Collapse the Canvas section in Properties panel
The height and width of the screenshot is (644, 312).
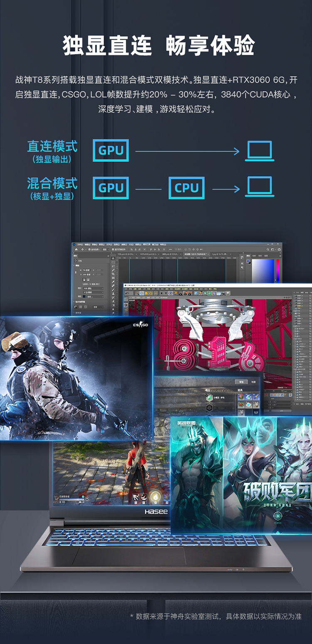tap(74, 266)
